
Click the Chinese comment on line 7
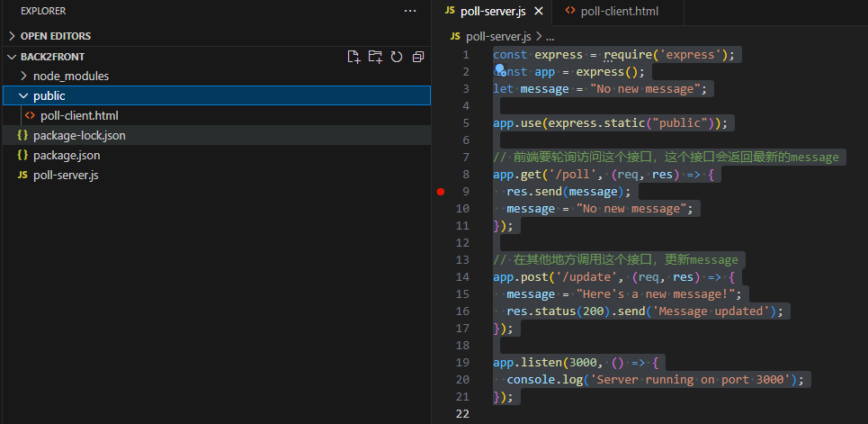[x=666, y=158]
